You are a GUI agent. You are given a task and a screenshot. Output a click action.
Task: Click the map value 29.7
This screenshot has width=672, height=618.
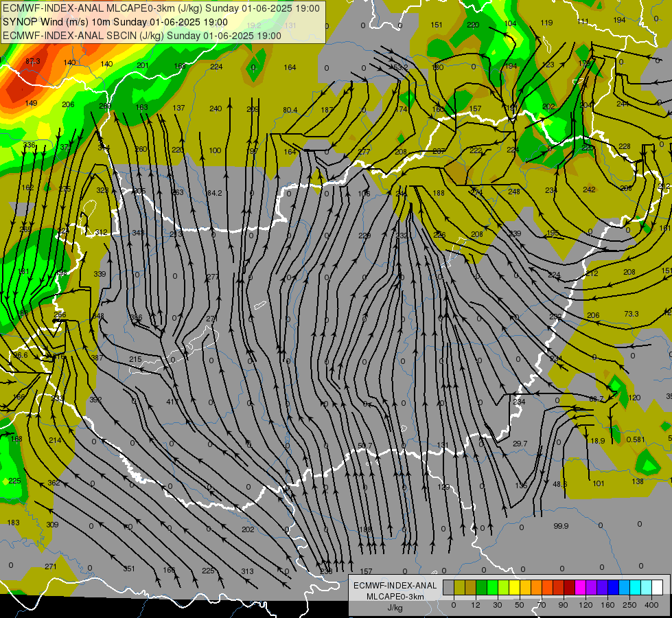pos(520,444)
